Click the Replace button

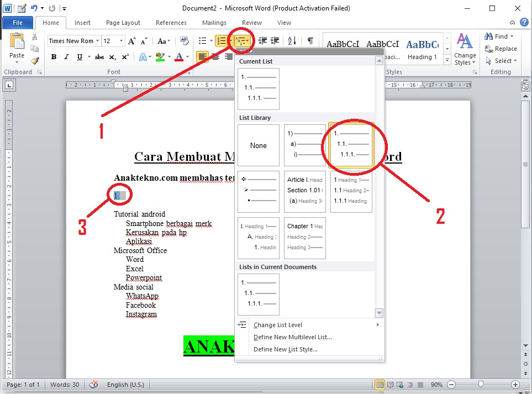tap(501, 49)
